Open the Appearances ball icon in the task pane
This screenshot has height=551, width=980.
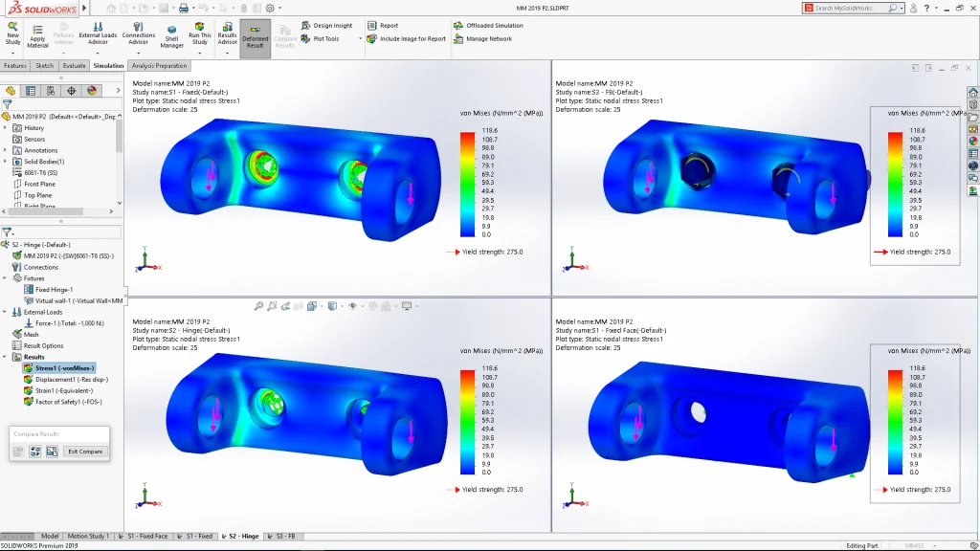973,142
